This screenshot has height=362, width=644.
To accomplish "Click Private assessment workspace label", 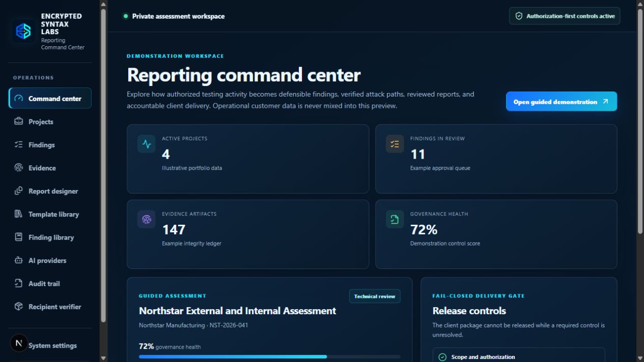I will (178, 16).
